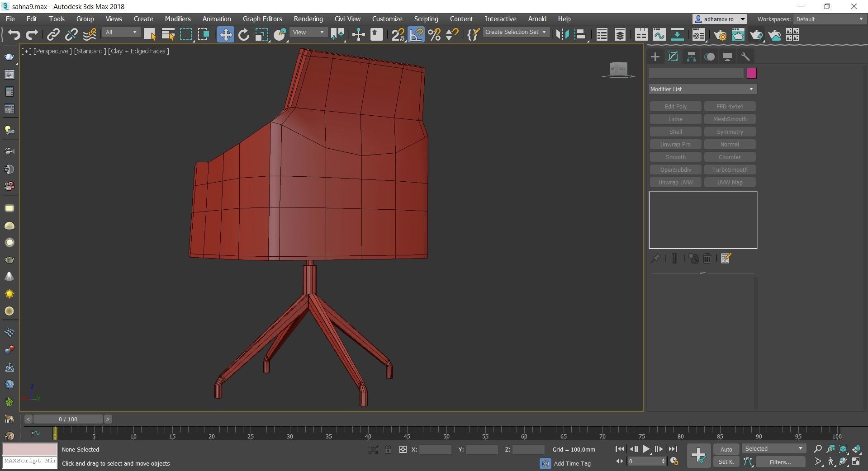Click the Undo arrow icon
This screenshot has height=471, width=868.
tap(14, 35)
